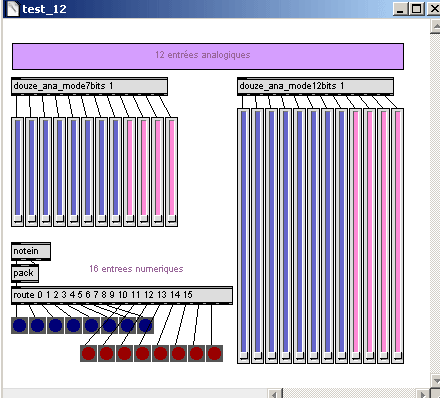Select the douze_ana_mode7bits 1 object
Screen dimensions: 440x398
[89, 87]
